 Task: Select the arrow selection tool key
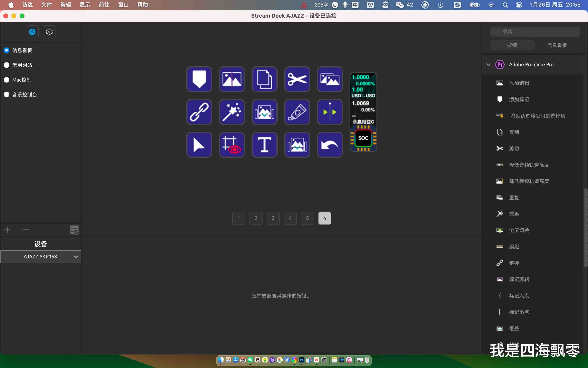(199, 145)
